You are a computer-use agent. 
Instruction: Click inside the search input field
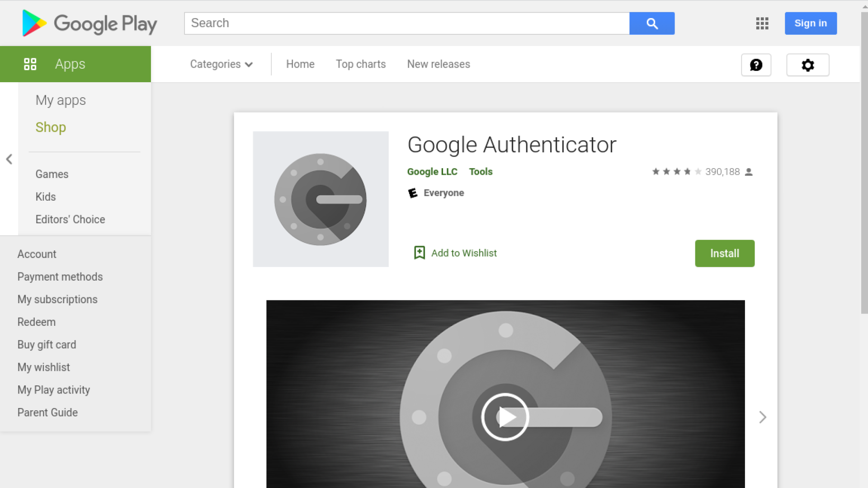pyautogui.click(x=407, y=23)
